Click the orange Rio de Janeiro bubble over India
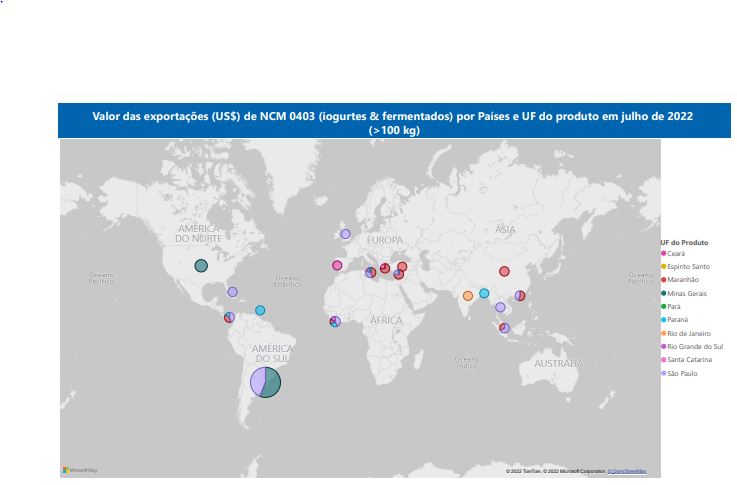This screenshot has height=485, width=737. point(468,296)
